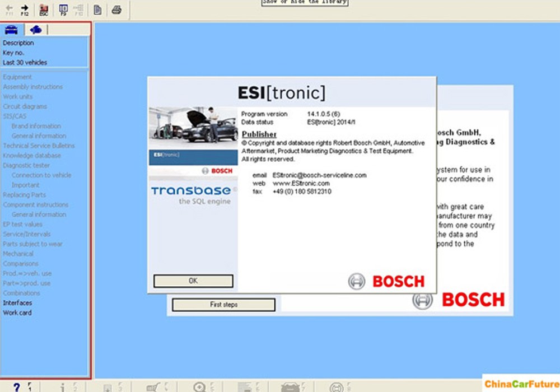Viewport: 560px width, 392px height.
Task: Select Description in the sidebar
Action: (18, 43)
